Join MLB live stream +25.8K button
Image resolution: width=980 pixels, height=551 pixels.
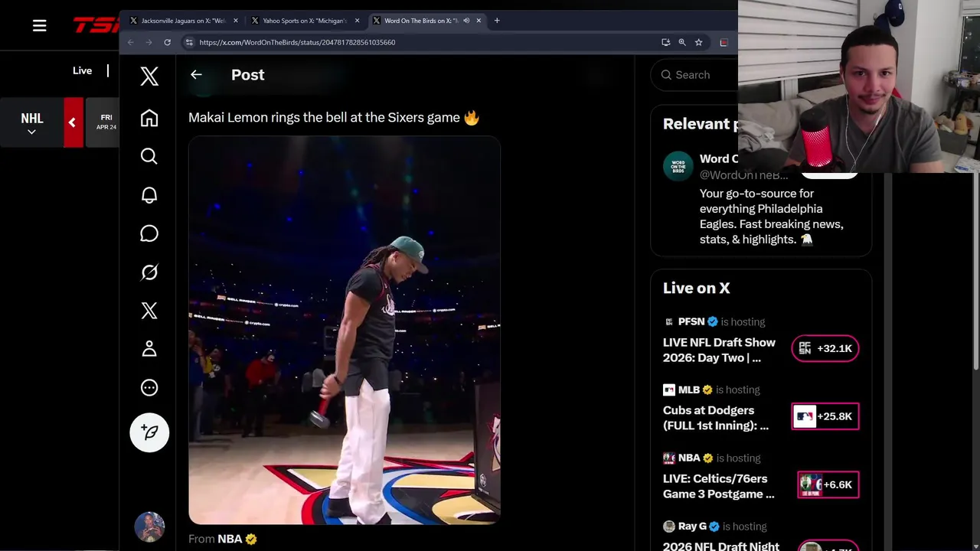825,416
